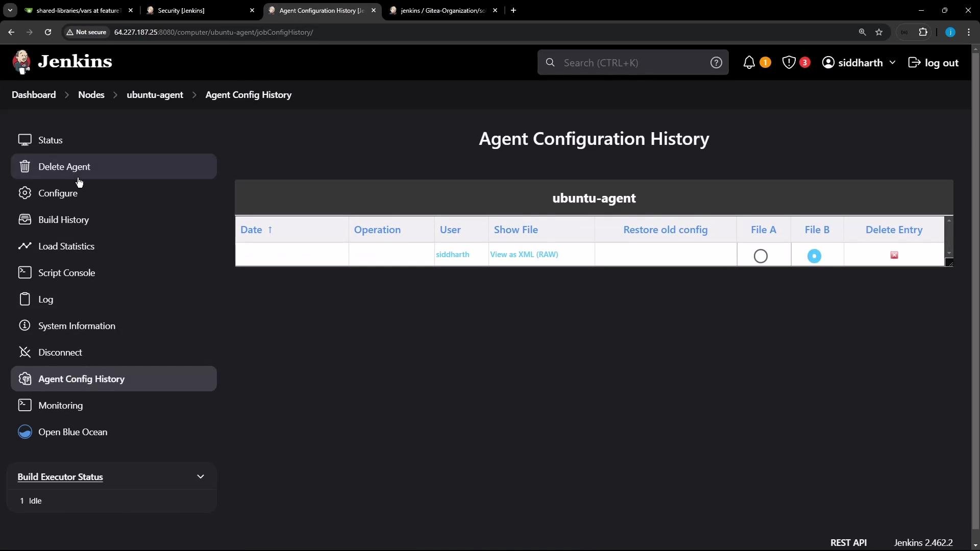Open browser extensions puzzle icon

[923, 32]
